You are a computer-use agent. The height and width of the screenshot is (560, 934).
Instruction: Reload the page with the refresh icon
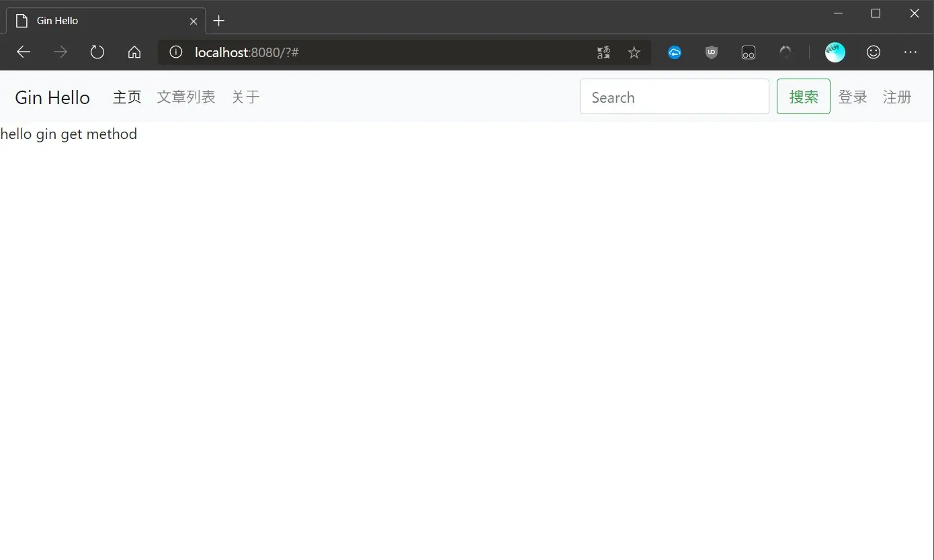pos(97,52)
